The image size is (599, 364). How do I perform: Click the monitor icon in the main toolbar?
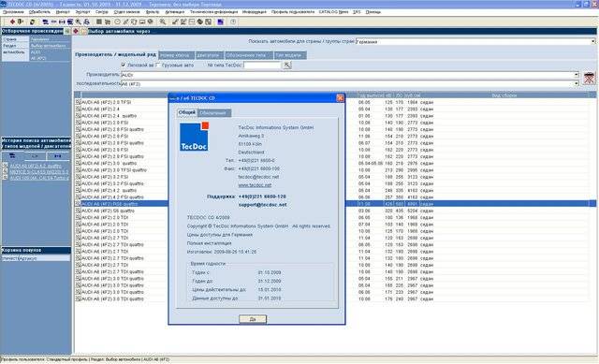(x=142, y=22)
